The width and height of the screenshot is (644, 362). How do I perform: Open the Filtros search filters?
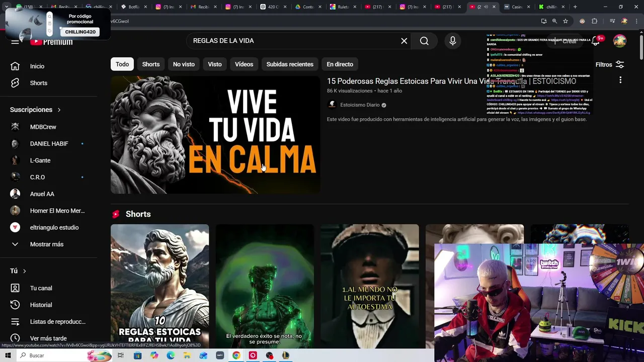(610, 64)
